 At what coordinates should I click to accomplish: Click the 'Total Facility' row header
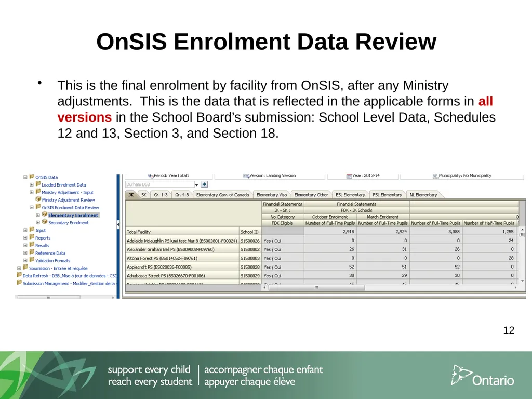click(x=182, y=232)
